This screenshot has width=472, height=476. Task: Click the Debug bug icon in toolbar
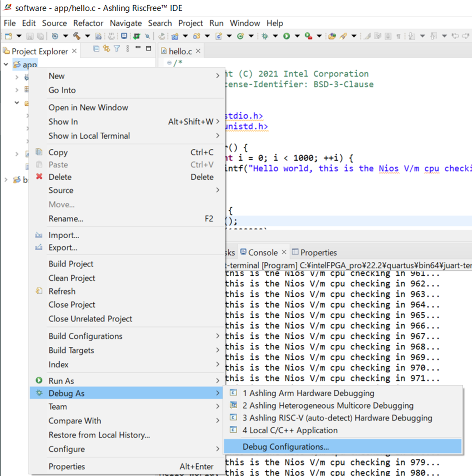[265, 36]
